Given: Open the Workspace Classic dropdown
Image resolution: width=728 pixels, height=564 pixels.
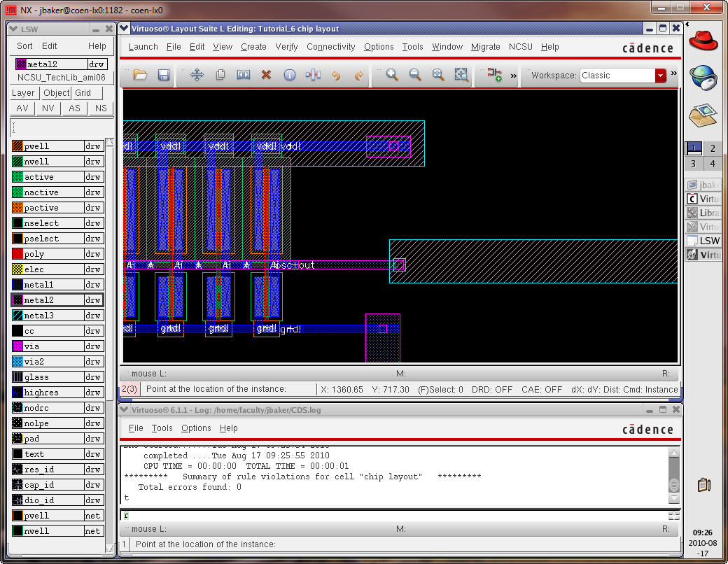Looking at the screenshot, I should click(x=660, y=76).
